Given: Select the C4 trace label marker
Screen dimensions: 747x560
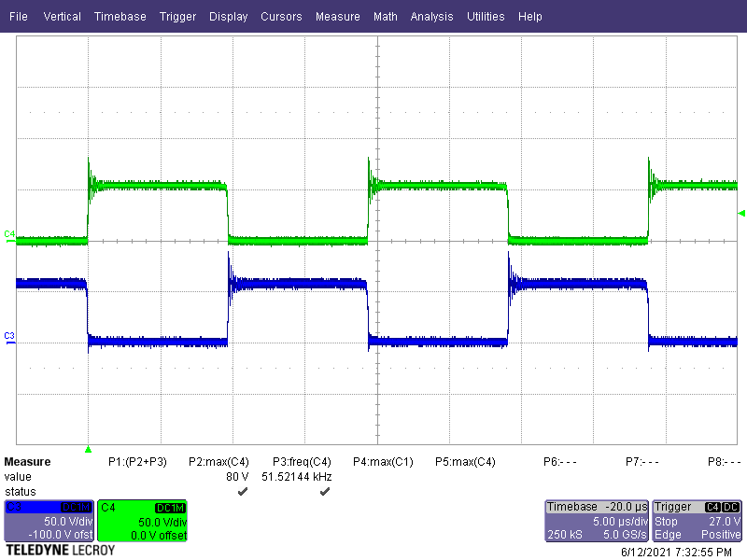Looking at the screenshot, I should [x=9, y=234].
